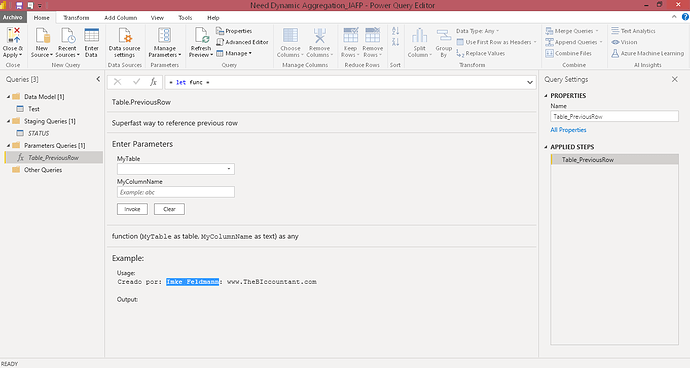
Task: Open the MyTable dropdown
Action: pos(176,169)
